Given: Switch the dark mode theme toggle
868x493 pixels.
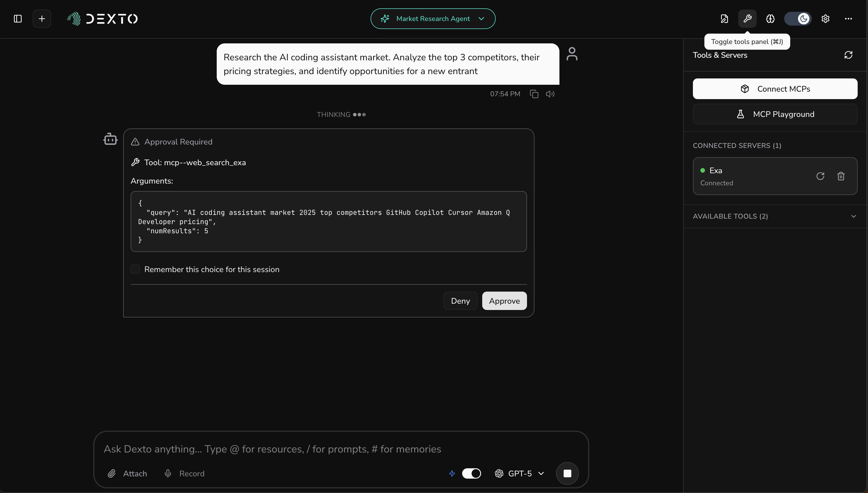Looking at the screenshot, I should pyautogui.click(x=798, y=19).
